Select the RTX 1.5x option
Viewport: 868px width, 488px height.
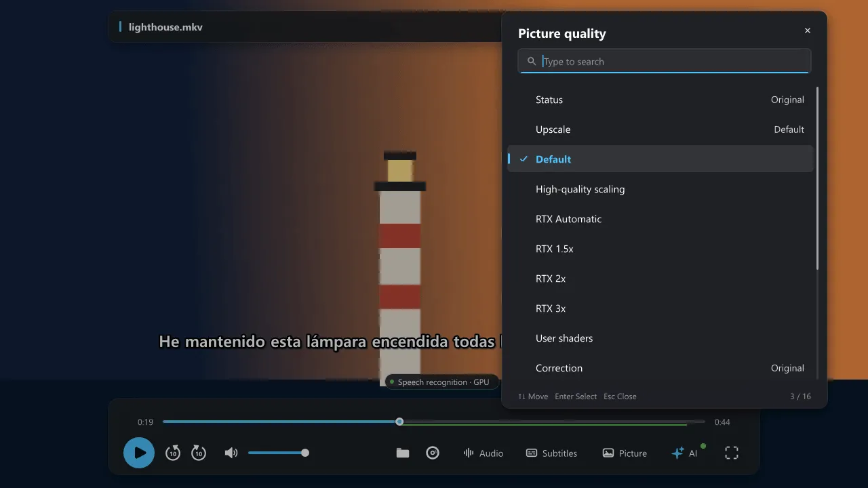point(660,249)
